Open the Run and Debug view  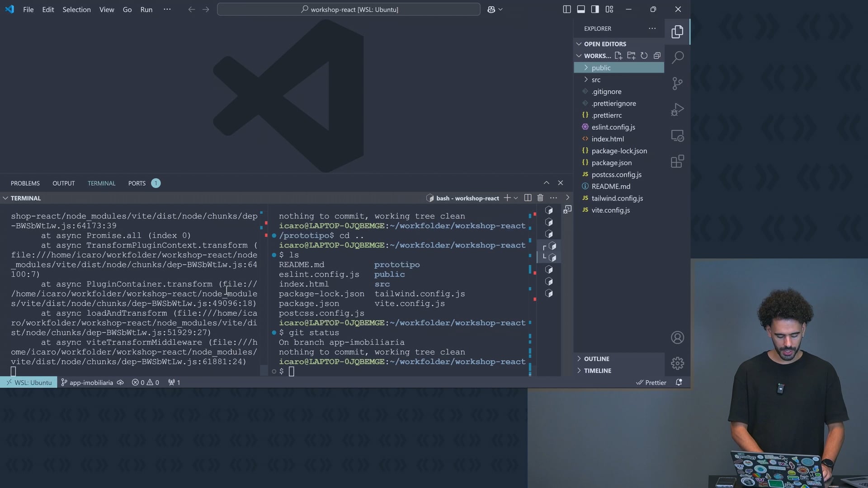click(x=677, y=109)
